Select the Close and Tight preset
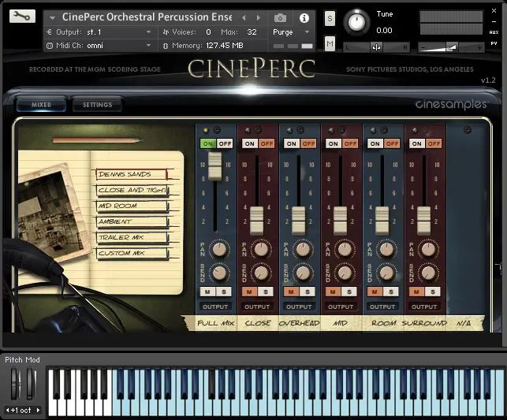Viewport: 507px width, 420px height. [x=132, y=190]
